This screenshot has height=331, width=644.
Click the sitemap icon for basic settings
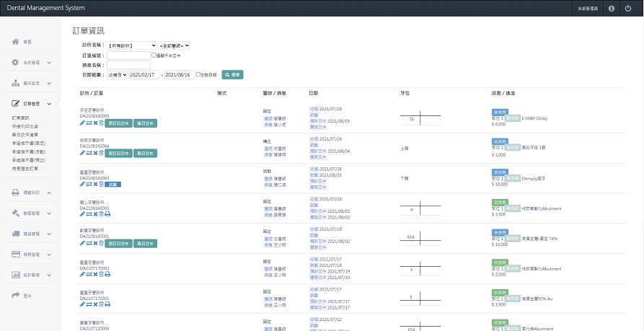pyautogui.click(x=16, y=83)
